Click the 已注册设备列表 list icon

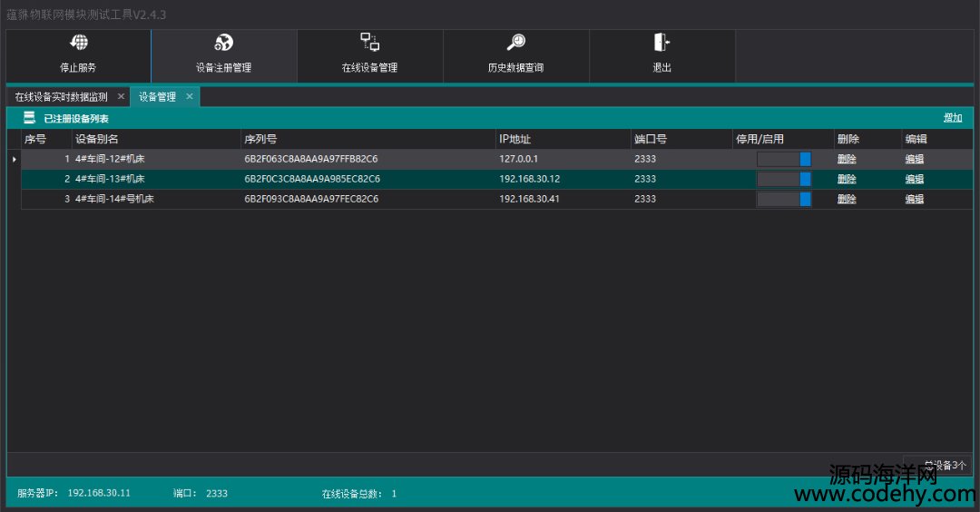(x=29, y=117)
